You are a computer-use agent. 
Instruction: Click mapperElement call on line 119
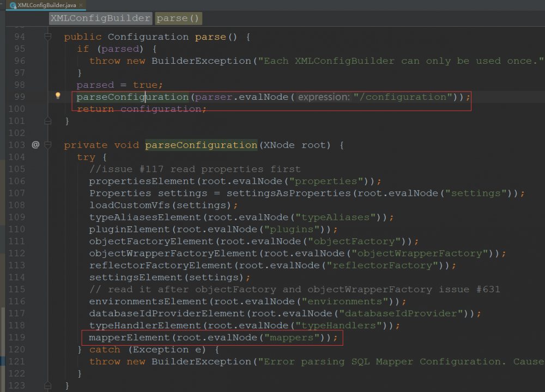point(129,337)
